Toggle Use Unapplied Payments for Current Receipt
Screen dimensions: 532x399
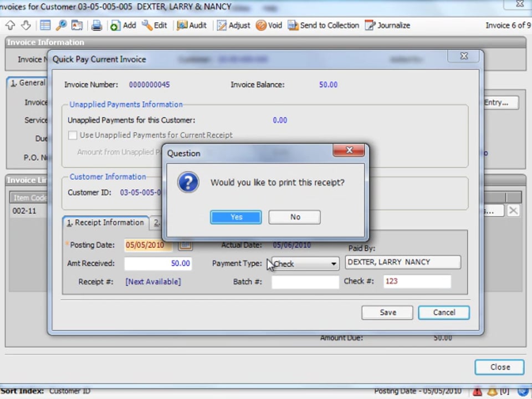[73, 135]
